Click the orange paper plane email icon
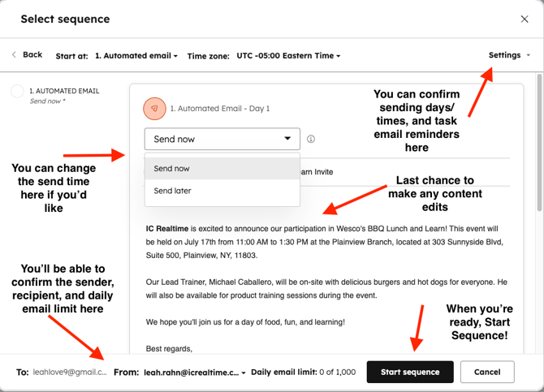Image resolution: width=544 pixels, height=392 pixels. click(154, 108)
